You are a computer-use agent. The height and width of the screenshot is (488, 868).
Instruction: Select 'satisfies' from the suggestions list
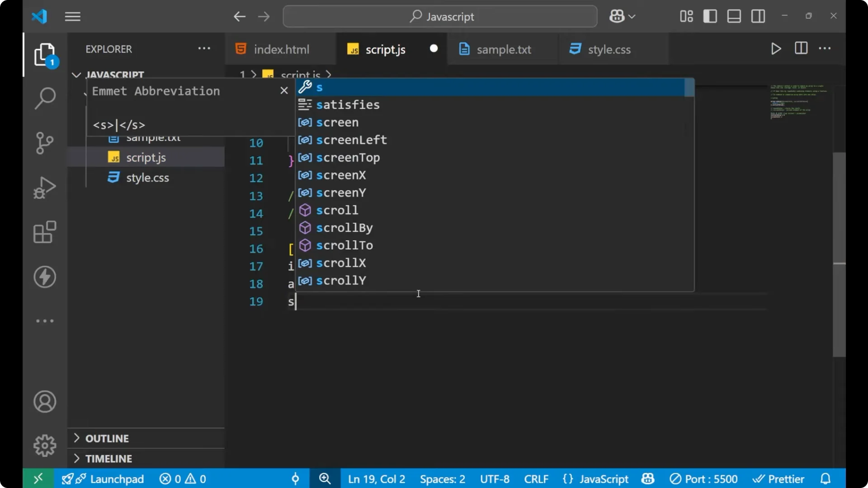(348, 104)
